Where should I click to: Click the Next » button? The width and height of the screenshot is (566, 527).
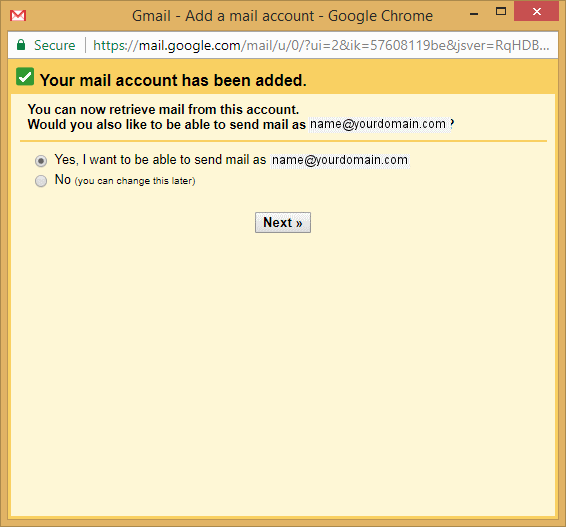[283, 222]
